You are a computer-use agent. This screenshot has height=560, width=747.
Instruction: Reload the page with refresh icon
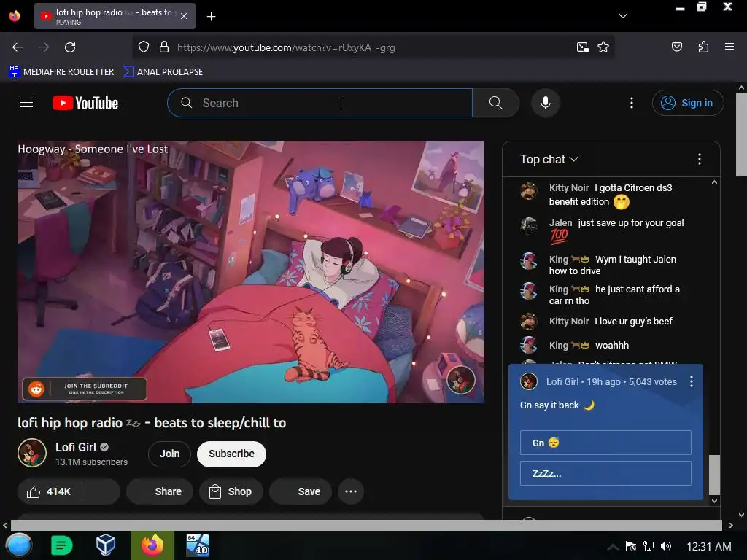(x=70, y=47)
